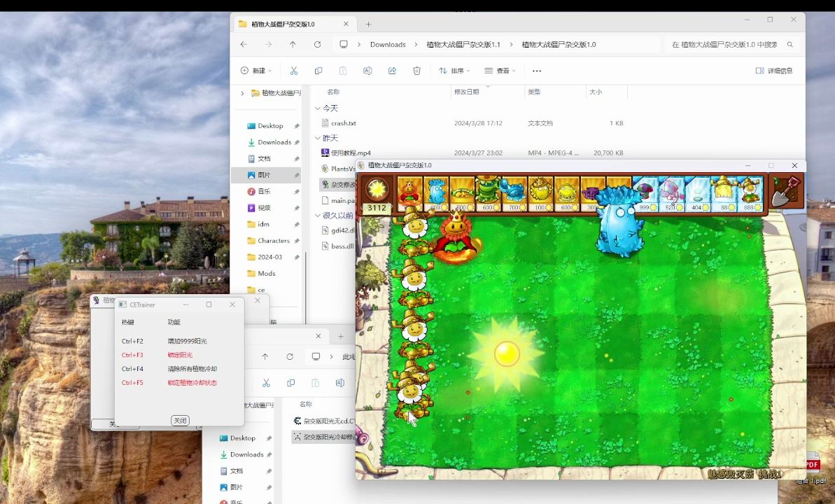Click Downloads in the address breadcrumb
This screenshot has height=504, width=835.
pos(388,45)
